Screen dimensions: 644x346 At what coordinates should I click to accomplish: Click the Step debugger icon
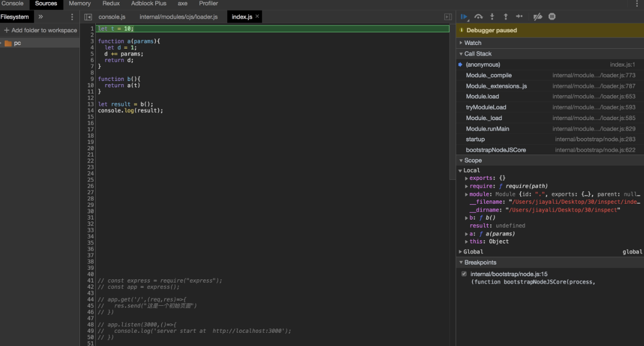(x=519, y=17)
